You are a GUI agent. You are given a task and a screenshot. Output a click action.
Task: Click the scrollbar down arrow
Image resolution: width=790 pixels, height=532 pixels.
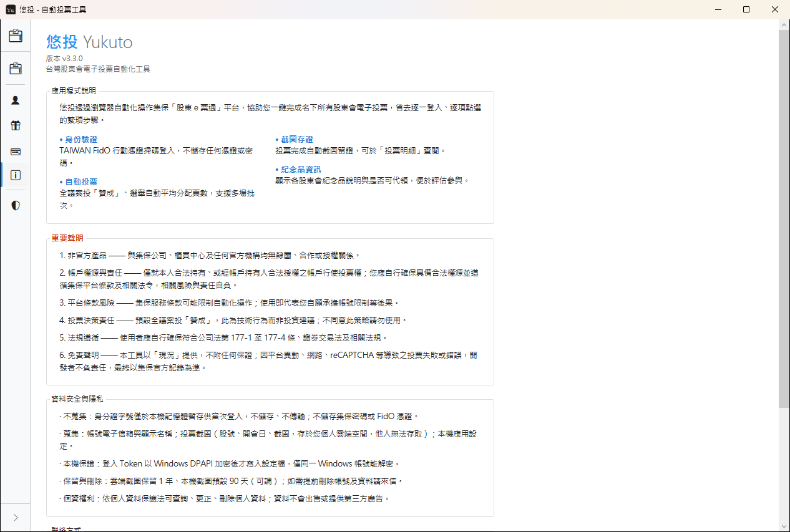tap(784, 526)
